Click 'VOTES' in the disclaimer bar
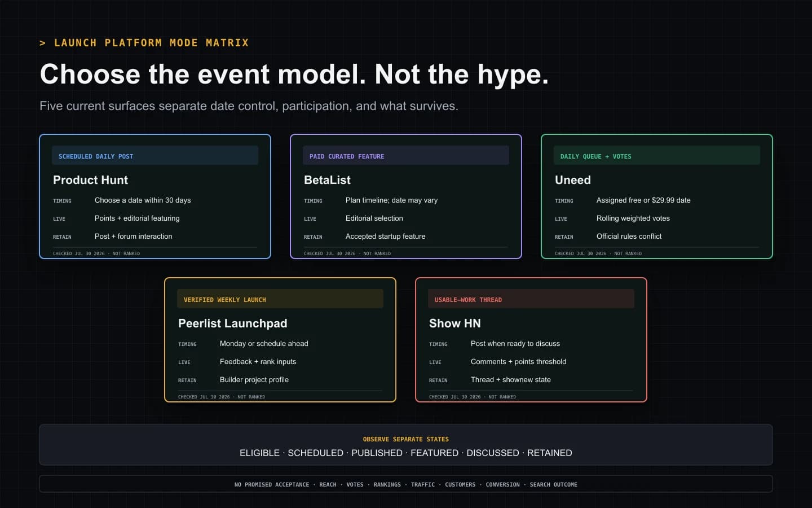Image resolution: width=812 pixels, height=508 pixels. [x=355, y=485]
